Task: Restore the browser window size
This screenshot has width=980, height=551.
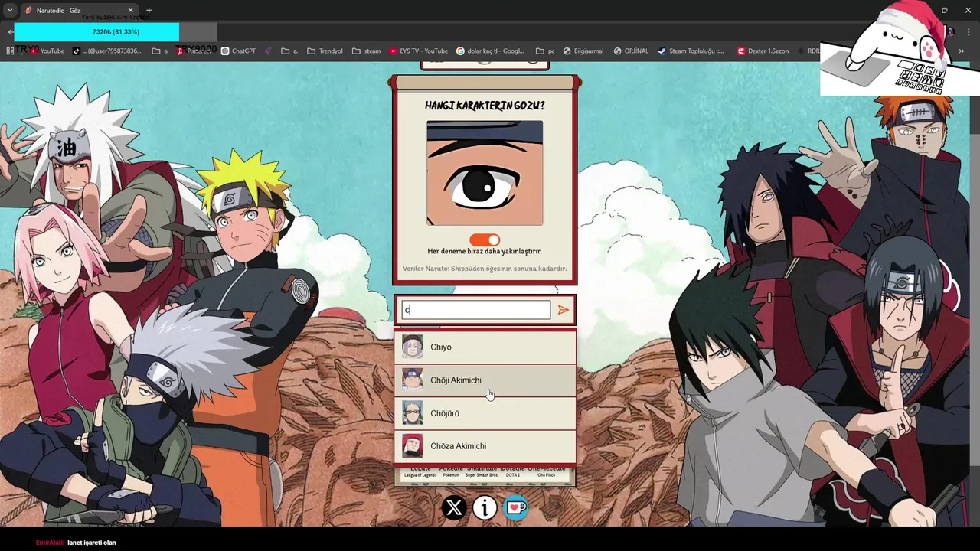Action: [944, 10]
